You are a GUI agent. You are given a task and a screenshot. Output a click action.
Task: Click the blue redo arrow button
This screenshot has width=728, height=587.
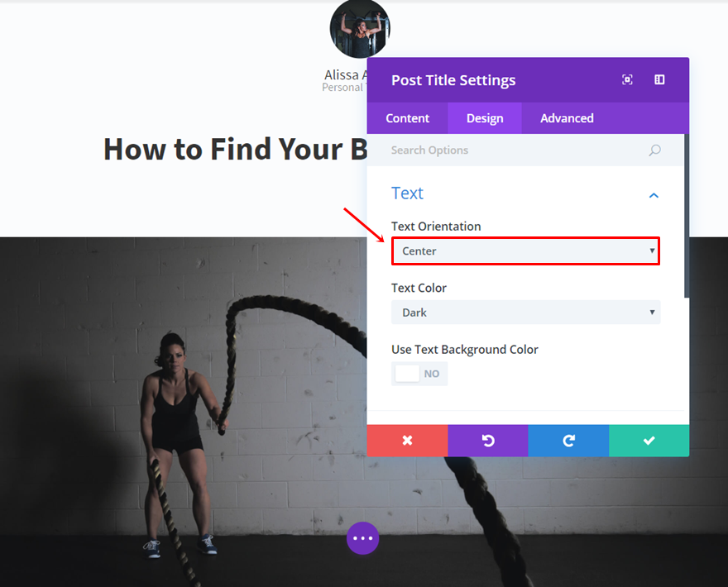tap(569, 441)
